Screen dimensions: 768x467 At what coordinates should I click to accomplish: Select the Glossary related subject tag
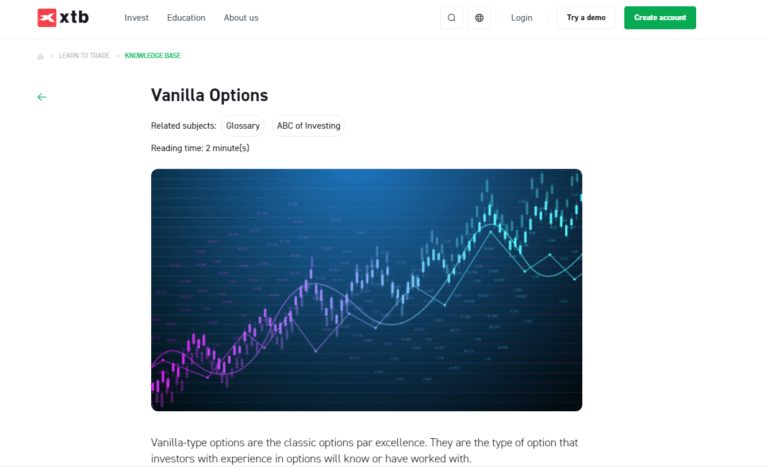tap(243, 126)
